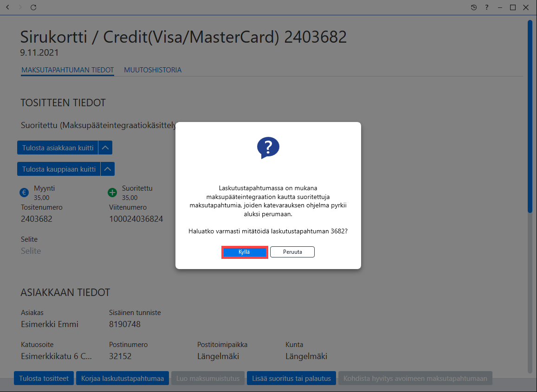Click the vertical scrollbar thumb

(530, 116)
